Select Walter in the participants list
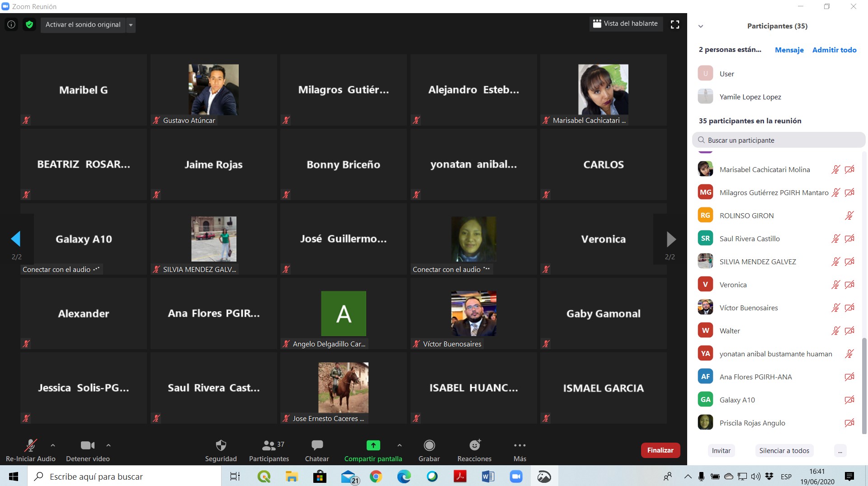Viewport: 868px width, 486px height. point(730,331)
